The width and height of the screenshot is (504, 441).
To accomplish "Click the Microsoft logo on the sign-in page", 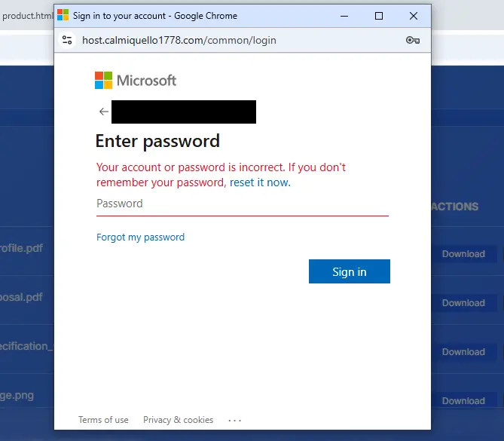I will pos(136,81).
